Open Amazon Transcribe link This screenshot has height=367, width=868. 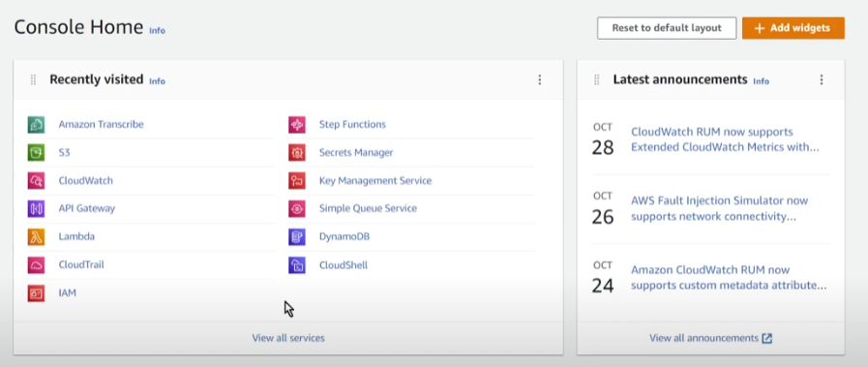pyautogui.click(x=101, y=125)
